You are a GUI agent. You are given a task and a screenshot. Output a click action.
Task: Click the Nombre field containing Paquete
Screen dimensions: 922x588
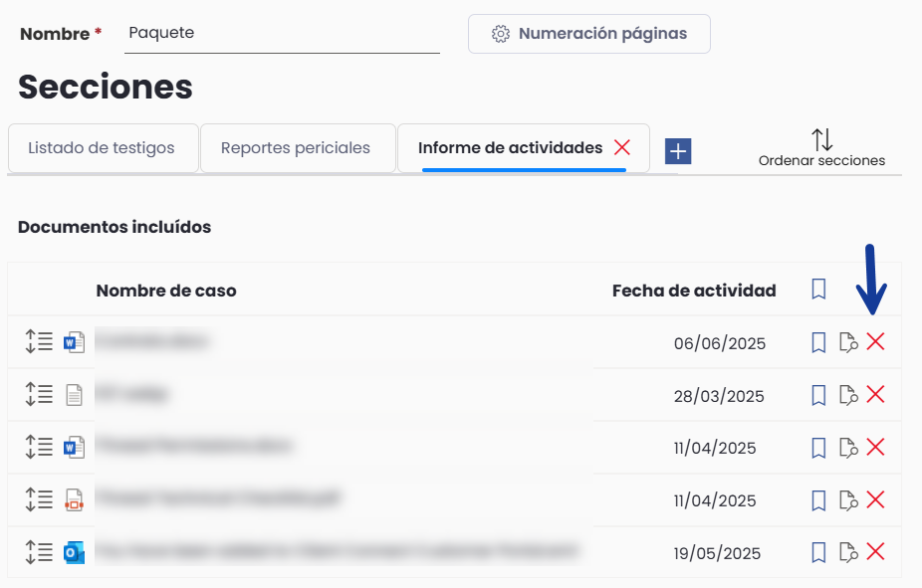[x=282, y=34]
